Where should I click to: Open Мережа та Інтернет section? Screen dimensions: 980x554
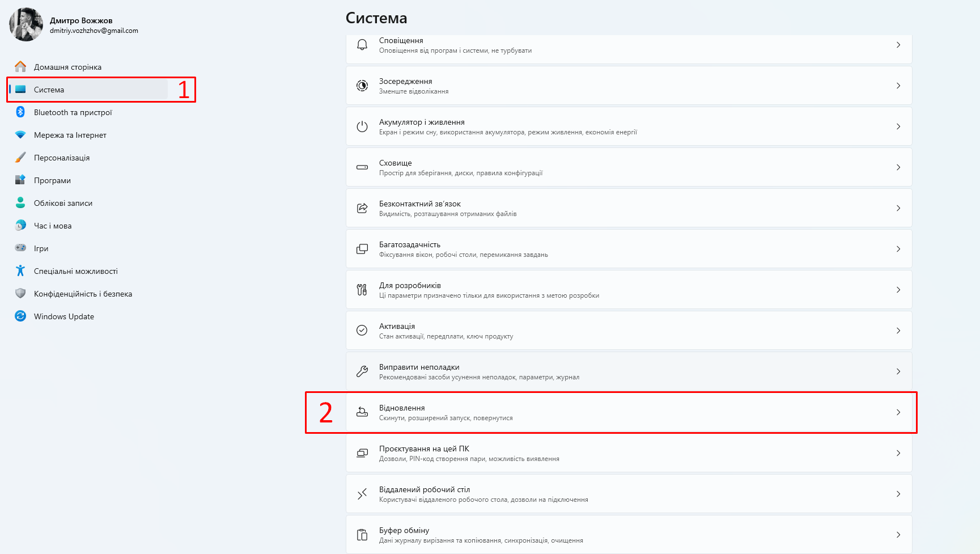[x=70, y=135]
